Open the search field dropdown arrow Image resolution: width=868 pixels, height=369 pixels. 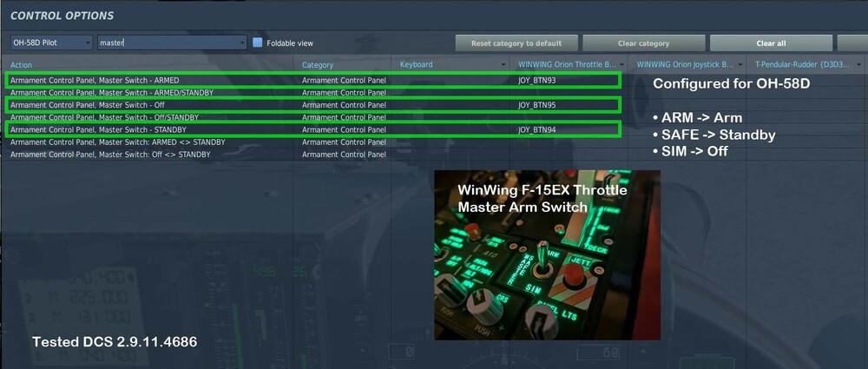point(242,43)
